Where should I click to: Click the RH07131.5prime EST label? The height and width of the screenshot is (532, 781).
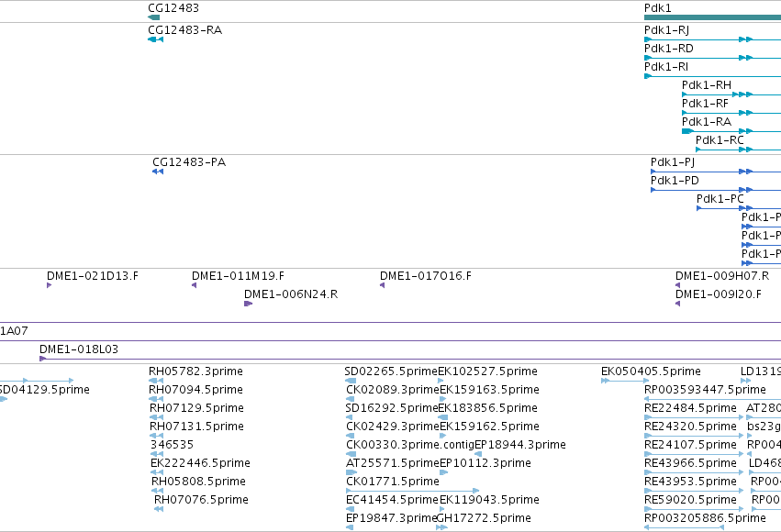tap(196, 427)
